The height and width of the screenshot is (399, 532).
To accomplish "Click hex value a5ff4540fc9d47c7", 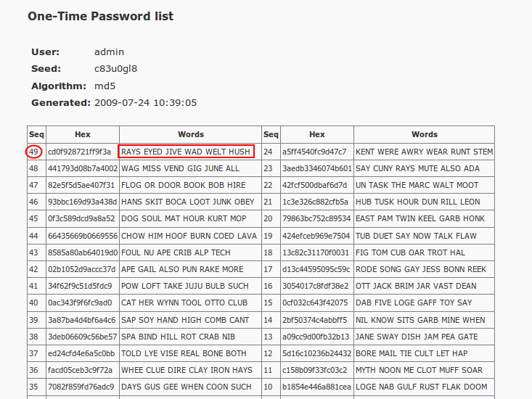I will pos(314,152).
